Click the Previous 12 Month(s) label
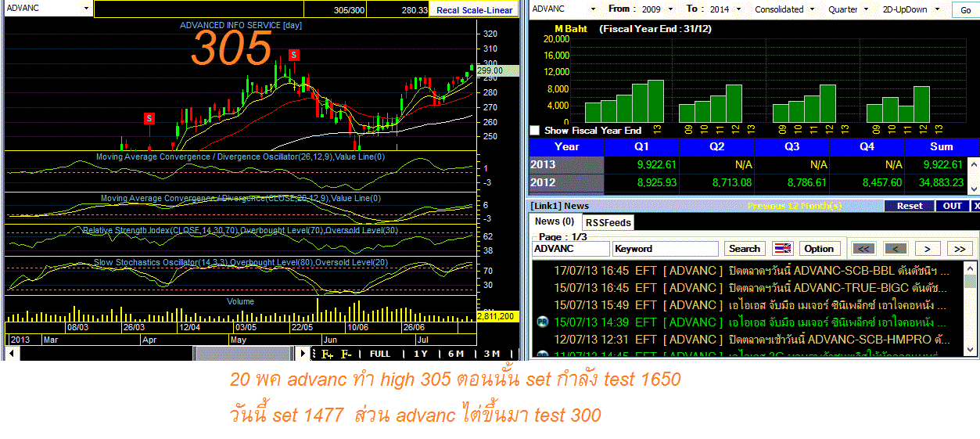This screenshot has height=439, width=980. coord(795,207)
